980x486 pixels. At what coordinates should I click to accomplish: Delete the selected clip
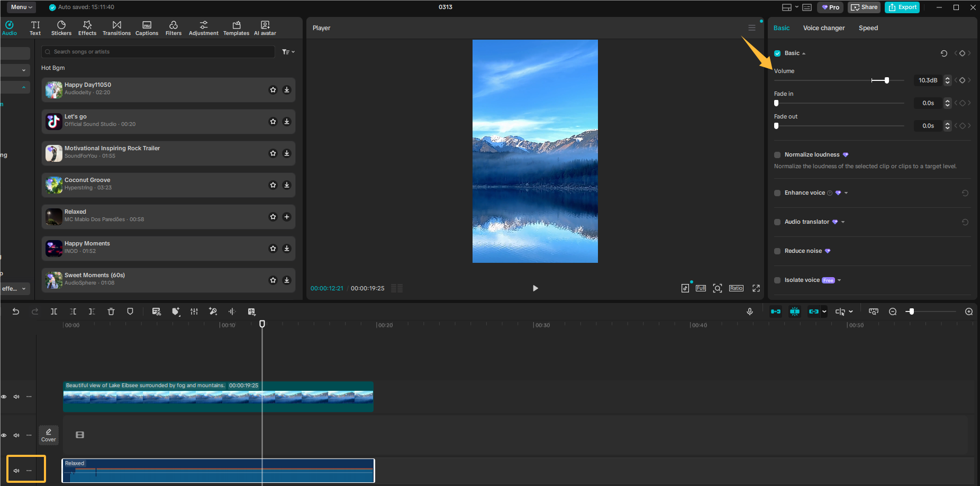111,311
